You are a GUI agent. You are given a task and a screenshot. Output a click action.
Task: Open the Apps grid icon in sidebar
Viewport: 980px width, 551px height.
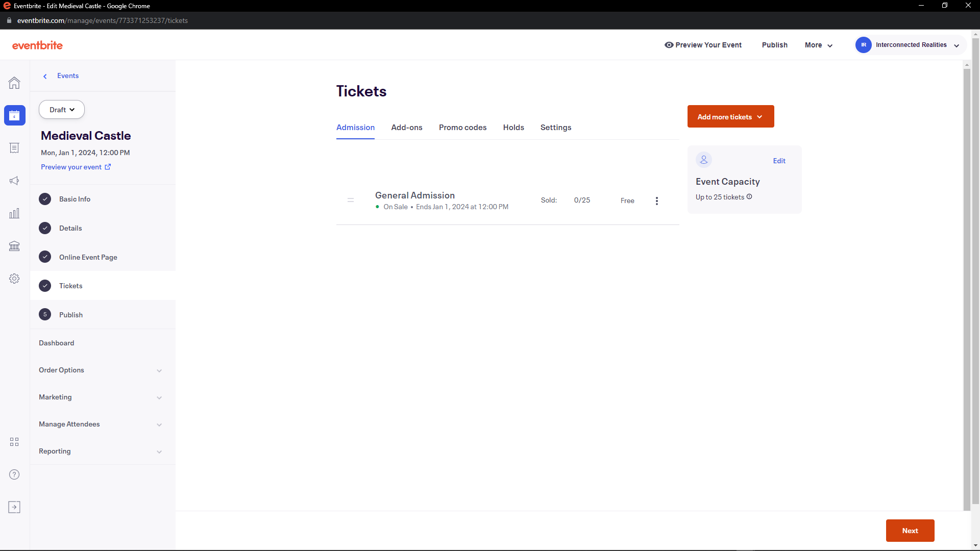click(14, 442)
